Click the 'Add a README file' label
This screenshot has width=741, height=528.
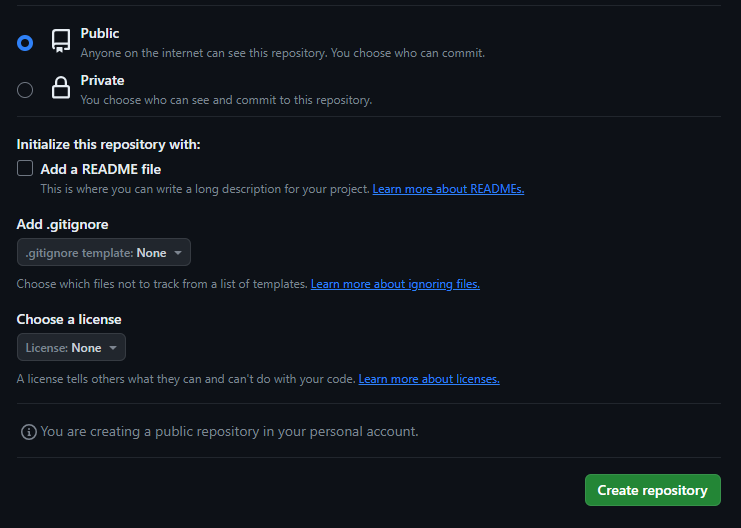pos(101,169)
